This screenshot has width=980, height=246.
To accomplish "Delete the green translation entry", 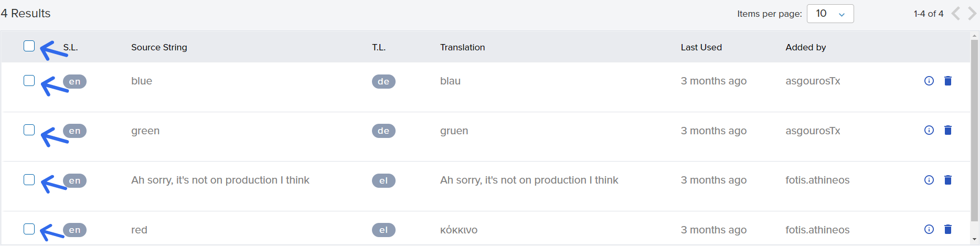I will pos(948,130).
